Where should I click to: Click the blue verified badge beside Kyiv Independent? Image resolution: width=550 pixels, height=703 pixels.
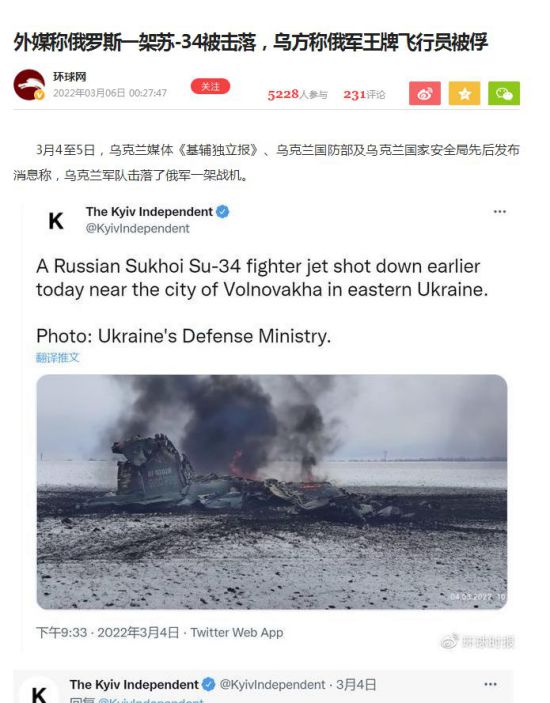223,212
